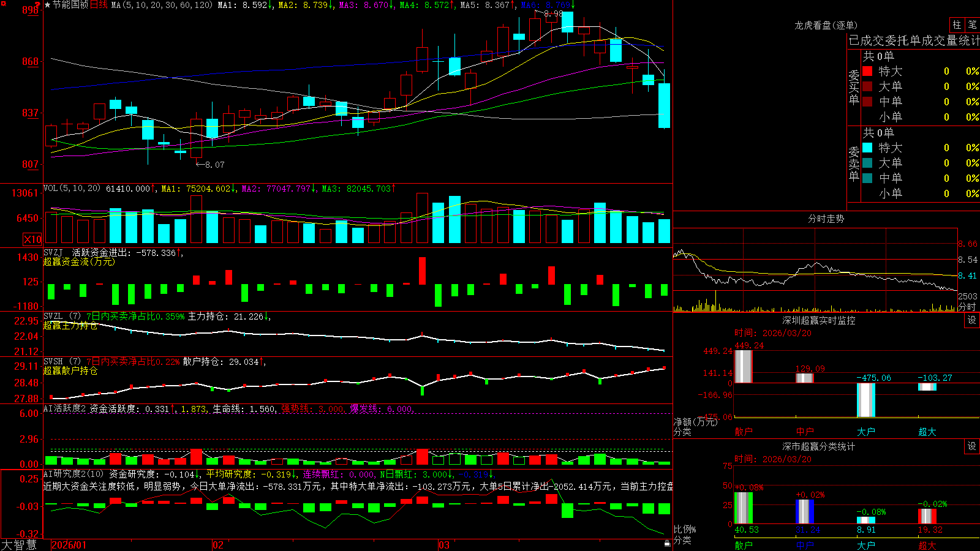Image resolution: width=980 pixels, height=551 pixels.
Task: Click the 龙虎看盘(逐单) panel title
Action: coord(826,25)
